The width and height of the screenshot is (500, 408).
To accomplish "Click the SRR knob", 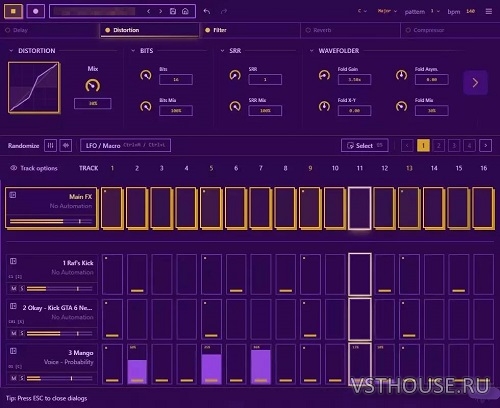I will pyautogui.click(x=235, y=75).
